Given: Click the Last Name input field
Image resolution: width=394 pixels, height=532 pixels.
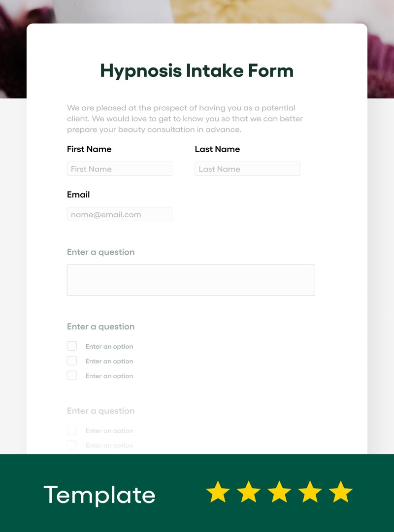Looking at the screenshot, I should point(247,168).
